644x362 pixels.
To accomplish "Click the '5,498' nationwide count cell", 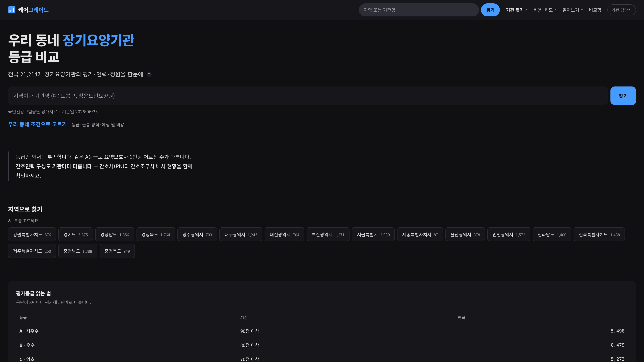I will [618, 331].
